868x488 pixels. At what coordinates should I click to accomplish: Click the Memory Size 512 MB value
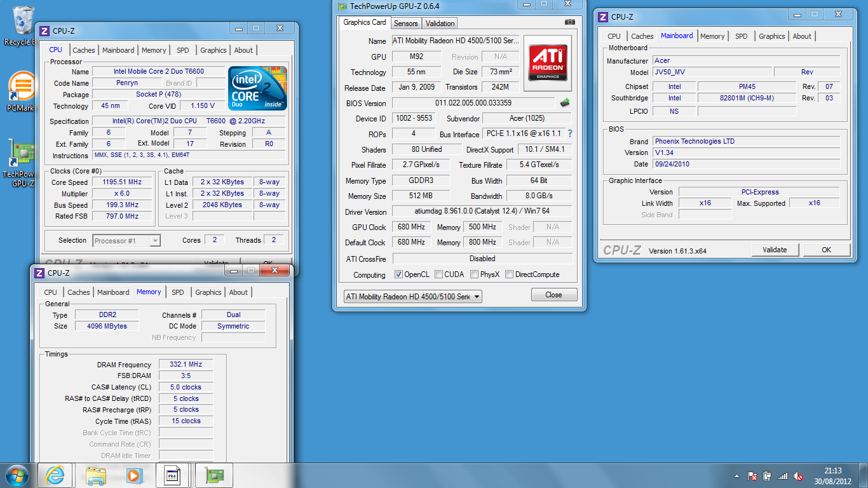click(x=421, y=196)
